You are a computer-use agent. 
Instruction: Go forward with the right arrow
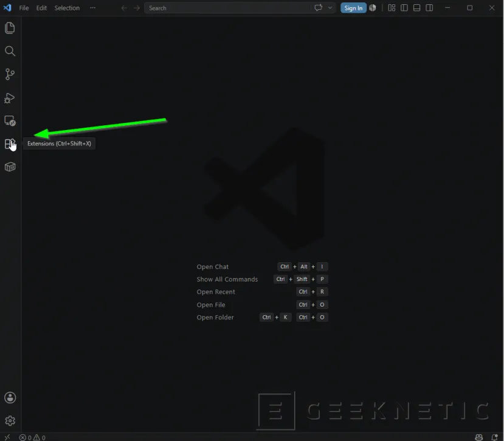[x=137, y=8]
